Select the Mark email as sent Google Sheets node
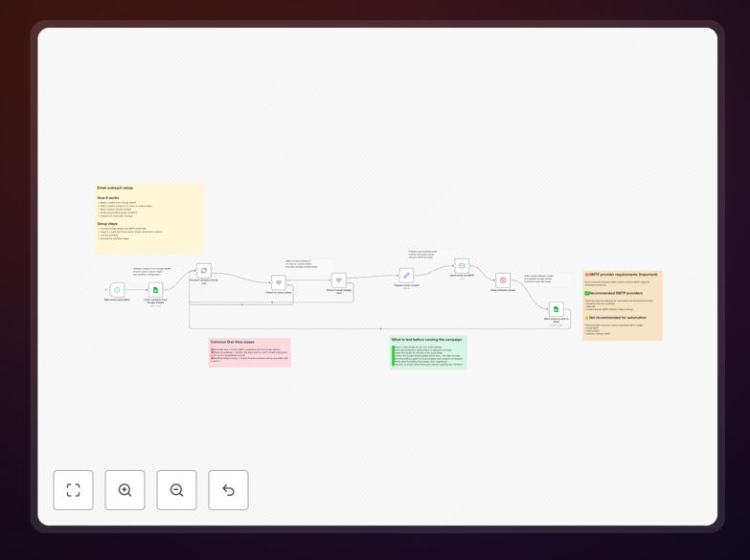The image size is (750, 560). coord(556,309)
